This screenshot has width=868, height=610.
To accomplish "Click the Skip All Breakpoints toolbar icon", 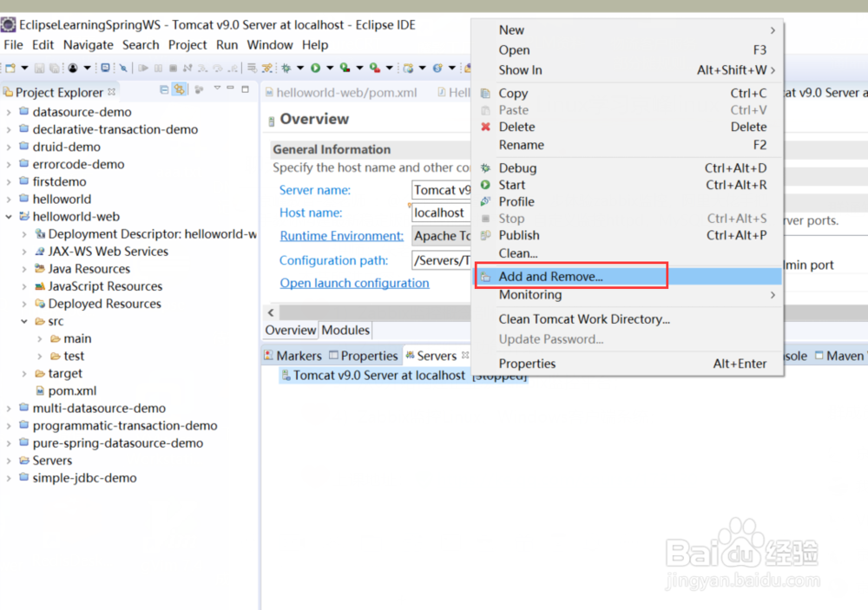I will [123, 68].
